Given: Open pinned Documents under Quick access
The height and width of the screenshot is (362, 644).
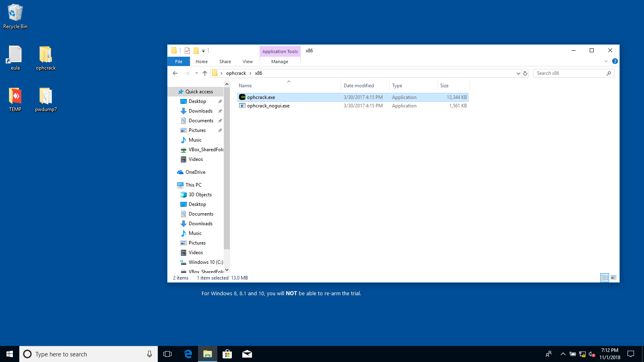Looking at the screenshot, I should pos(201,121).
